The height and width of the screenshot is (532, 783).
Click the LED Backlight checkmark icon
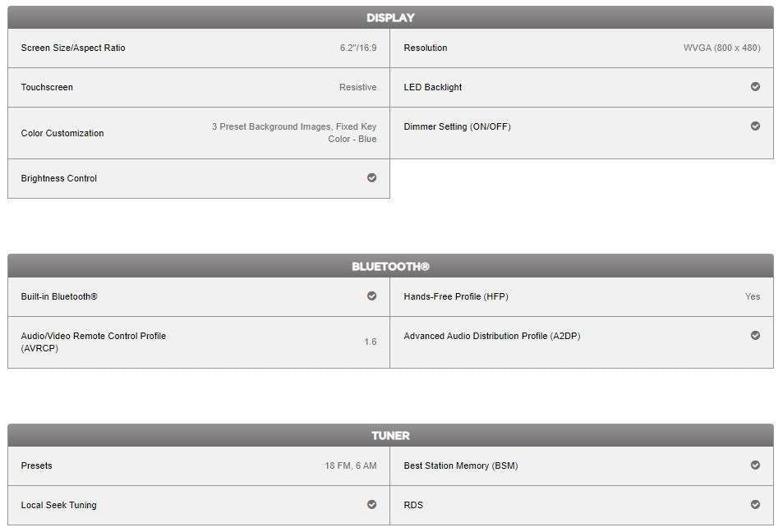755,87
